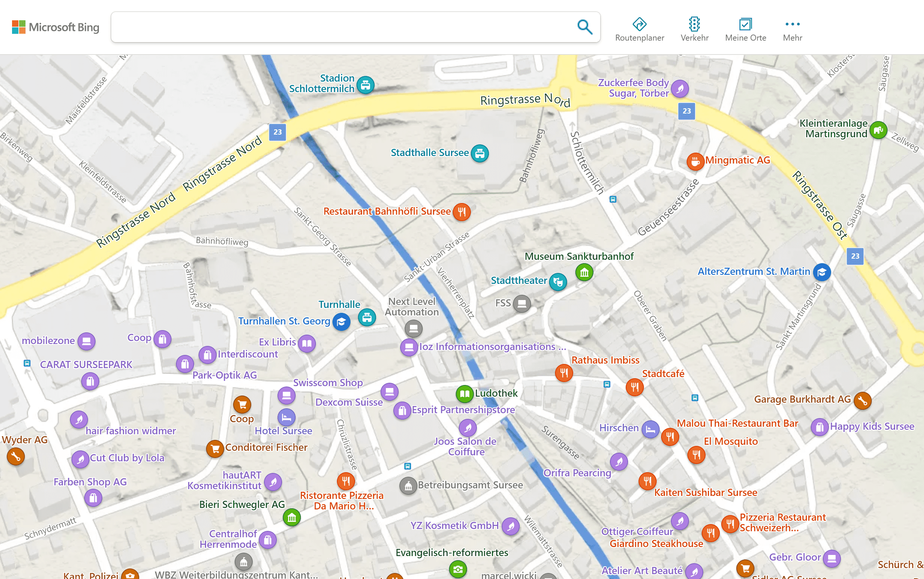Select the Conditorei Fischer cart icon
This screenshot has width=924, height=579.
point(215,449)
